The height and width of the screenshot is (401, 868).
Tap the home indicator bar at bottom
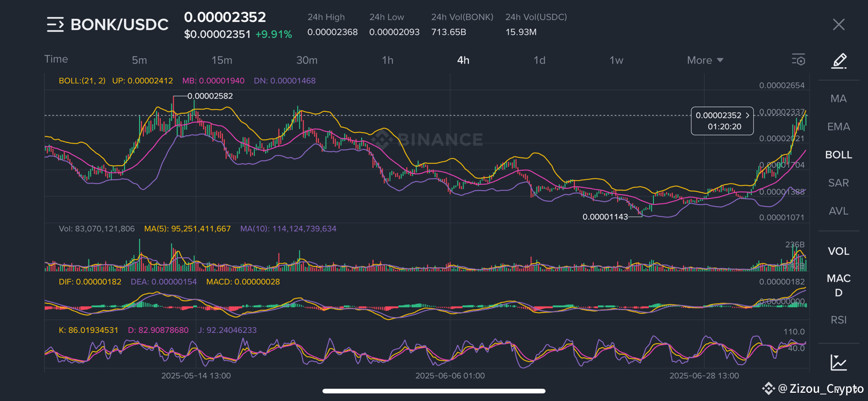[x=434, y=391]
